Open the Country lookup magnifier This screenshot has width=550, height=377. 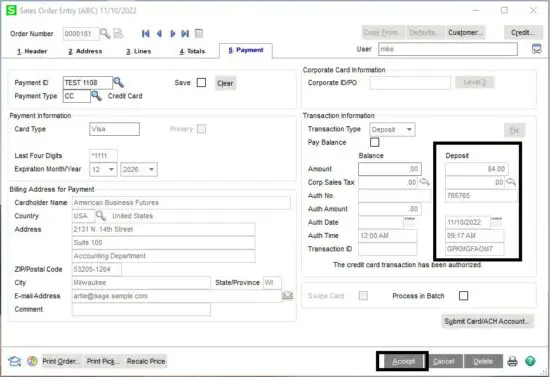pos(101,216)
